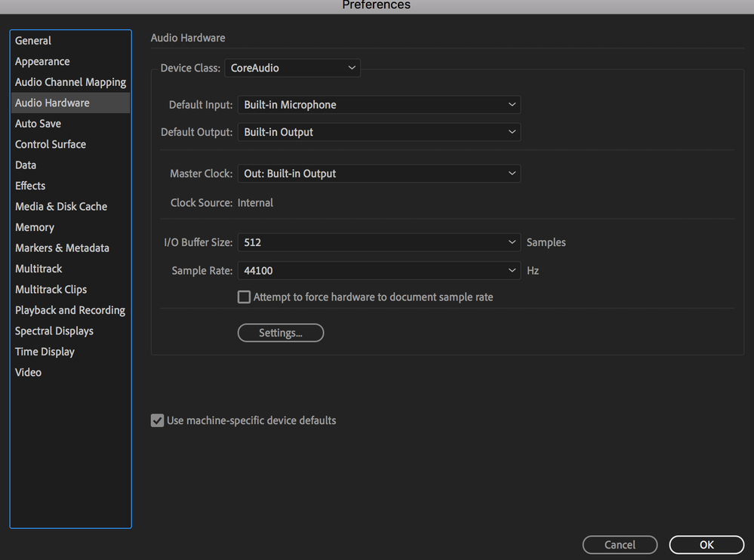Select the Video preferences category
This screenshot has height=560, width=754.
pyautogui.click(x=28, y=372)
